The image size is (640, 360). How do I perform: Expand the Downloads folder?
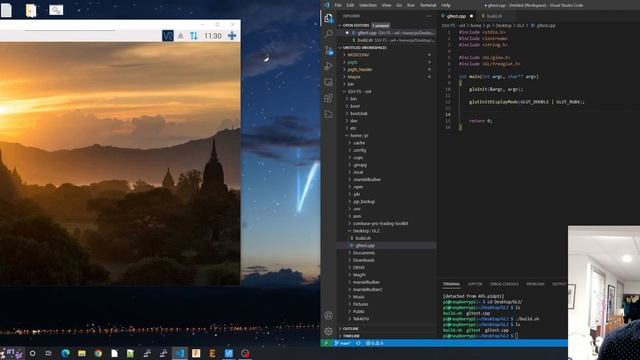click(x=364, y=260)
